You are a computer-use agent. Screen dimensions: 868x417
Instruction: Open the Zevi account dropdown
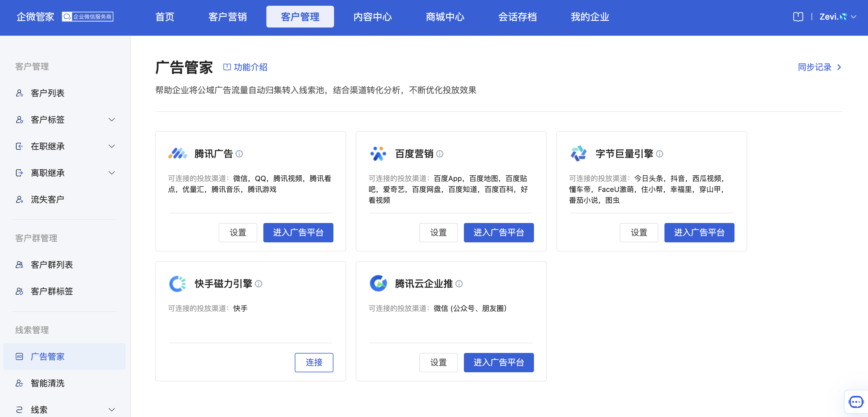point(838,17)
